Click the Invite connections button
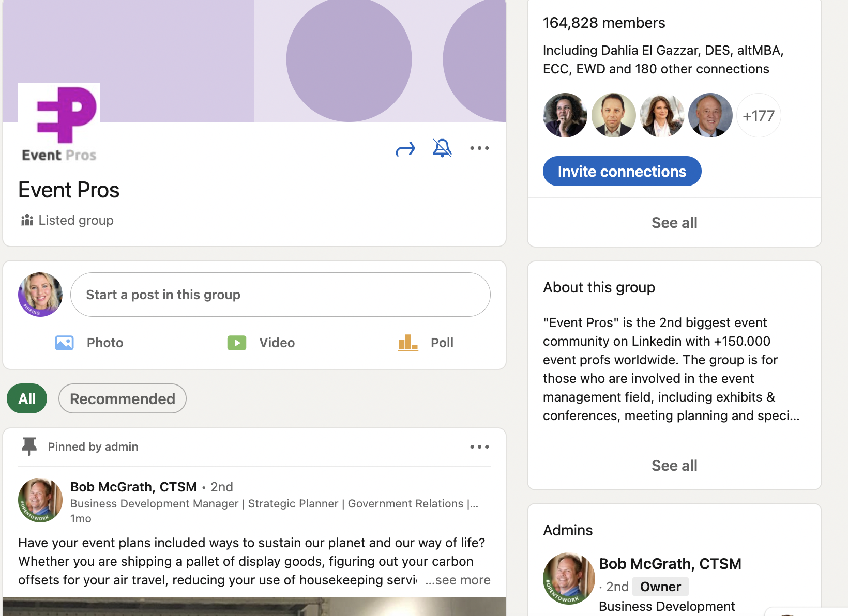This screenshot has width=848, height=616. click(622, 171)
